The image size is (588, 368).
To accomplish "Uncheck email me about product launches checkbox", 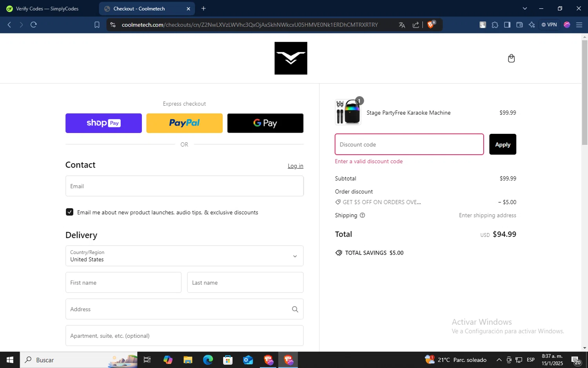I will (x=69, y=212).
